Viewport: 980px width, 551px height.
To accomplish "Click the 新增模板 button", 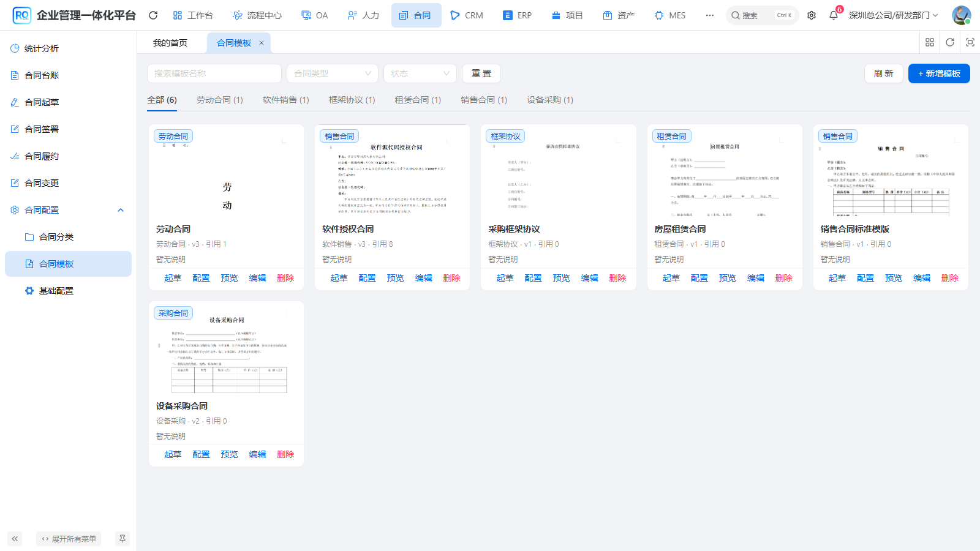I will 939,73.
